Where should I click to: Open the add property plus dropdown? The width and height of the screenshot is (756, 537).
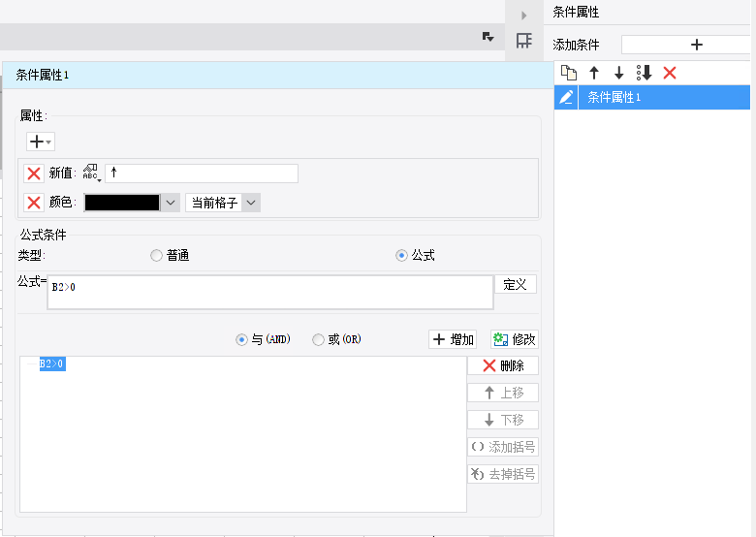(x=41, y=142)
